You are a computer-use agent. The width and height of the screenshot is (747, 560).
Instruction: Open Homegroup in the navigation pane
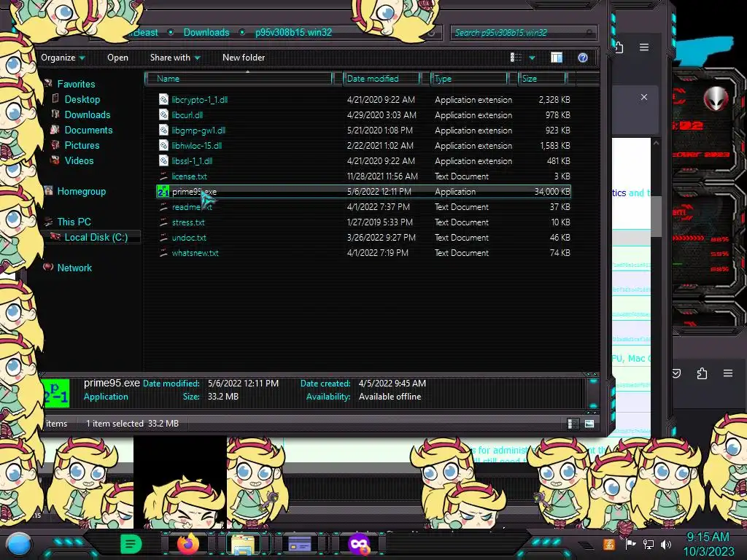coord(82,192)
